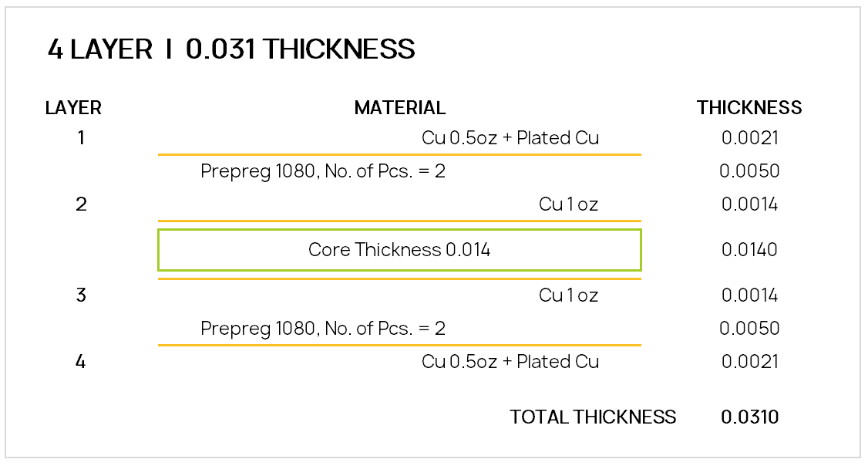The height and width of the screenshot is (466, 868).
Task: Select the "Cu 1 oz" material for layer 2
Action: click(x=568, y=204)
